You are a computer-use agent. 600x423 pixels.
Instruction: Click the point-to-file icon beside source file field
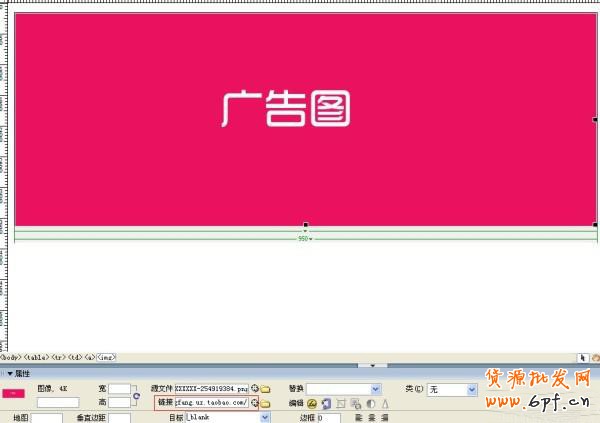255,388
